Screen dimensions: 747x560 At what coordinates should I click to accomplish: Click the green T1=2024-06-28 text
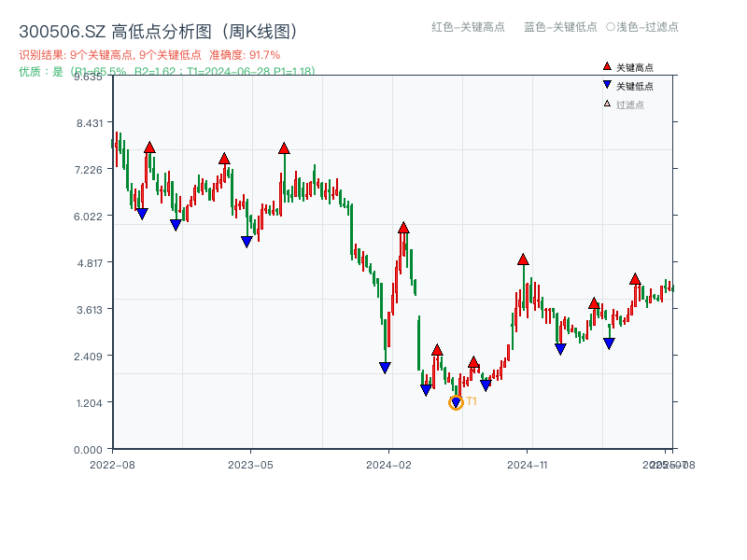(228, 71)
